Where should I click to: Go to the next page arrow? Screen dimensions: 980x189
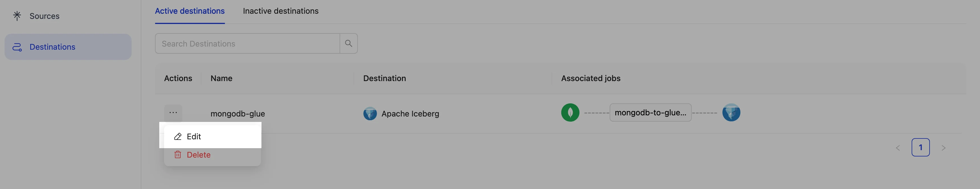click(x=943, y=148)
